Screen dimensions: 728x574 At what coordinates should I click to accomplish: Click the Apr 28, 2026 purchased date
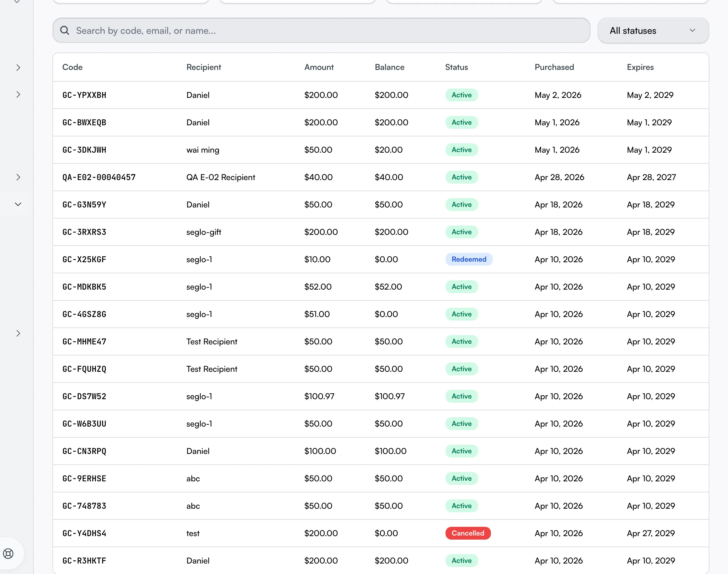(559, 177)
